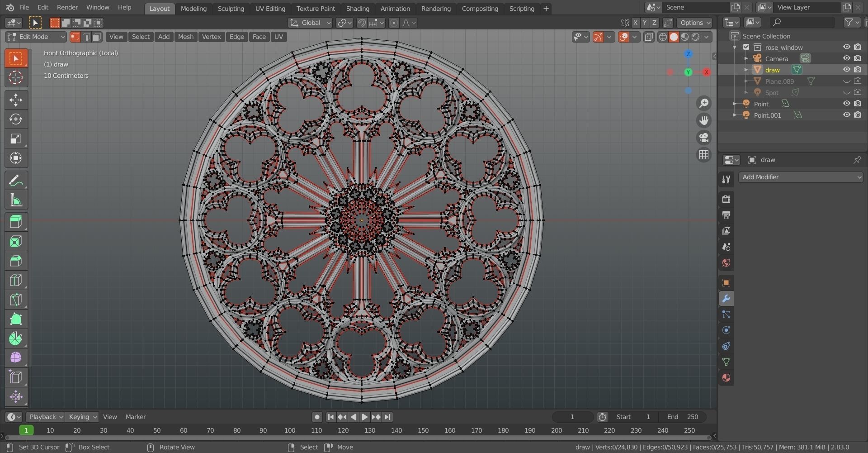Toggle X-ray view
The width and height of the screenshot is (868, 453).
[649, 37]
